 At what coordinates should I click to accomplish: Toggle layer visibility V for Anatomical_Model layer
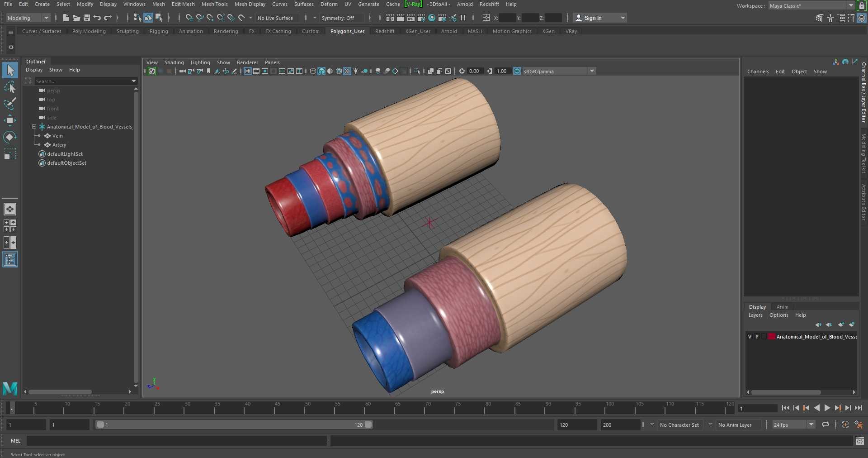750,337
